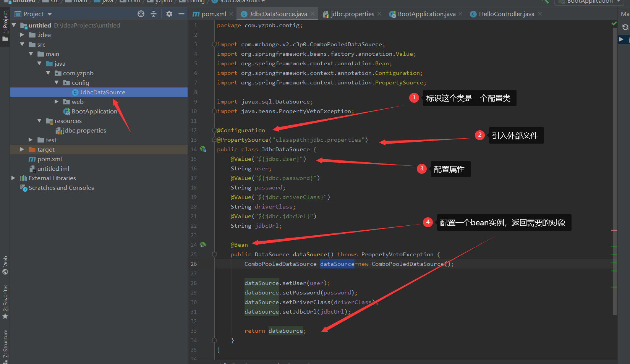The image size is (630, 364).
Task: Expand the Maven tree node arrow
Action: click(621, 39)
